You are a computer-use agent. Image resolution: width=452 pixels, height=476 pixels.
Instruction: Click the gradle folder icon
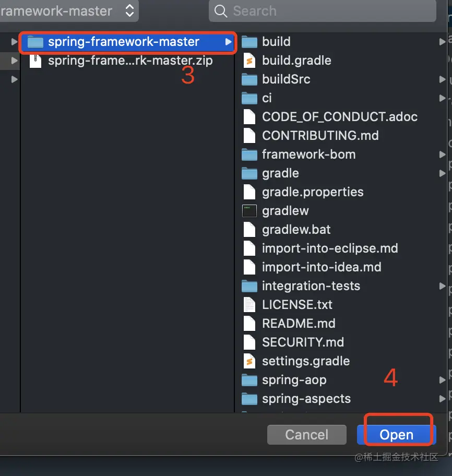249,173
